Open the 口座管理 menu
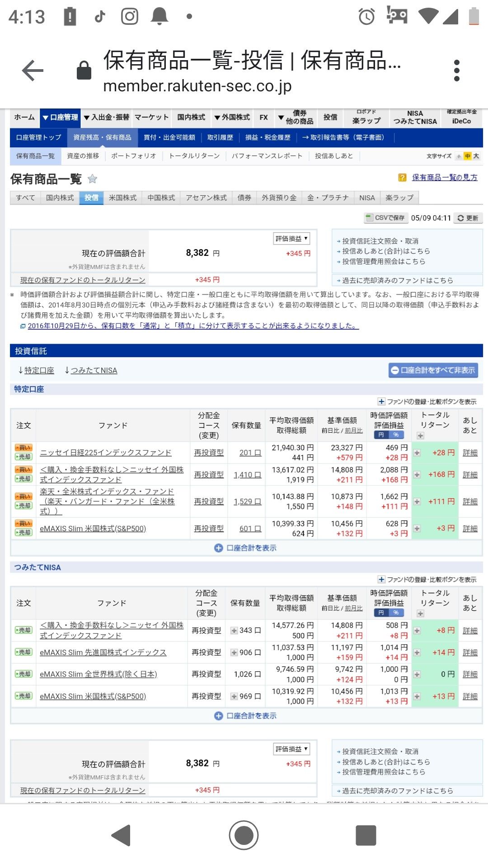 pos(60,118)
